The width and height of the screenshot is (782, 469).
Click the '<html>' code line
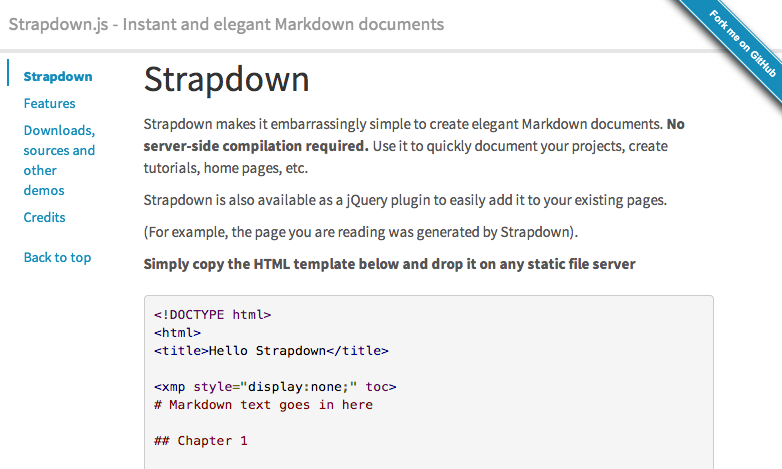[x=177, y=333]
